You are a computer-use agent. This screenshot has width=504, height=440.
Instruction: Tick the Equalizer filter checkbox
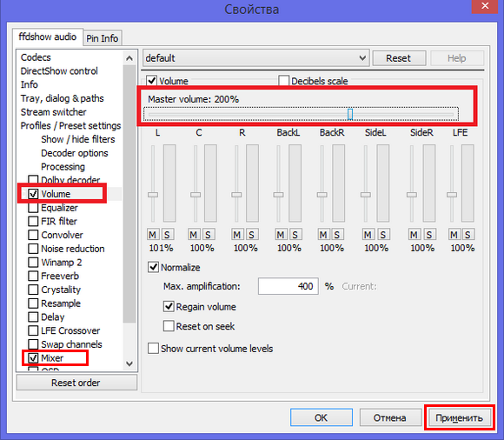[x=33, y=208]
